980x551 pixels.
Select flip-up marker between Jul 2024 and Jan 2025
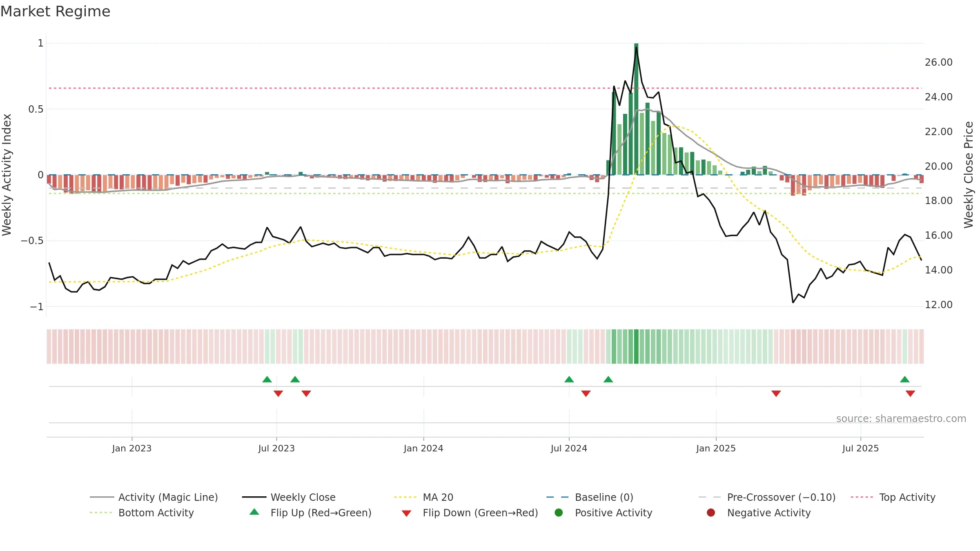click(608, 379)
